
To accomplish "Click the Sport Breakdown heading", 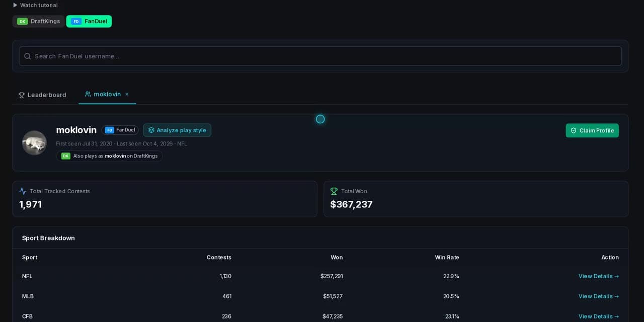I will point(48,238).
